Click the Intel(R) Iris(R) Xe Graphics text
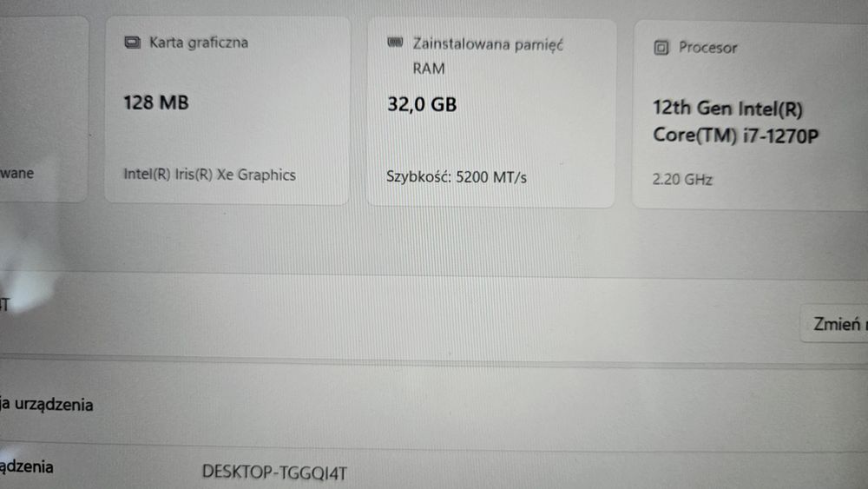The height and width of the screenshot is (489, 868). click(209, 175)
